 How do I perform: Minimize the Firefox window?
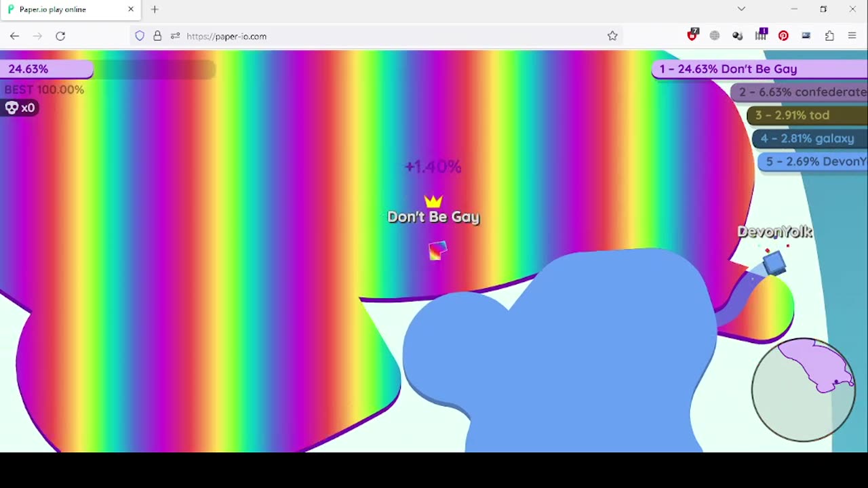point(793,9)
